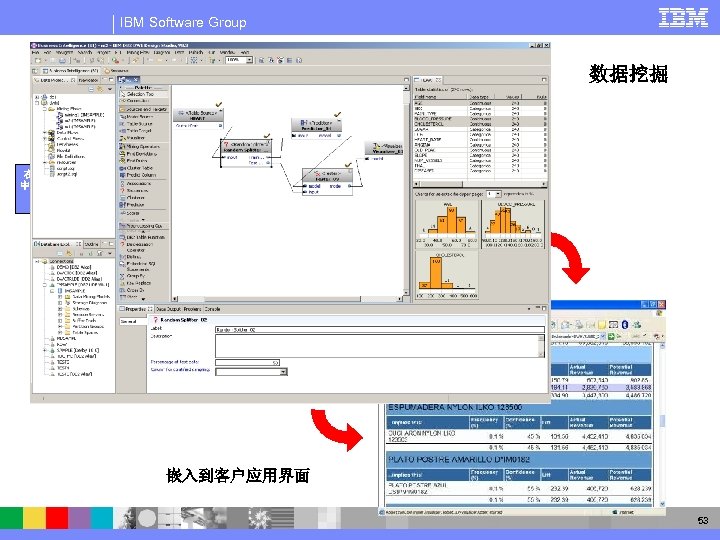Click the canvas vertical scrollbar
The image size is (720, 540).
point(406,189)
